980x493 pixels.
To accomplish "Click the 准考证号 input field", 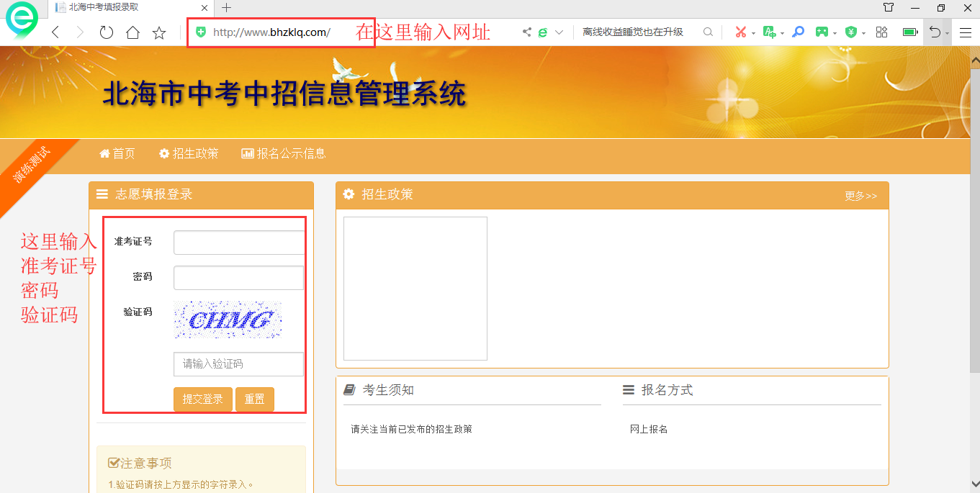I will point(239,243).
